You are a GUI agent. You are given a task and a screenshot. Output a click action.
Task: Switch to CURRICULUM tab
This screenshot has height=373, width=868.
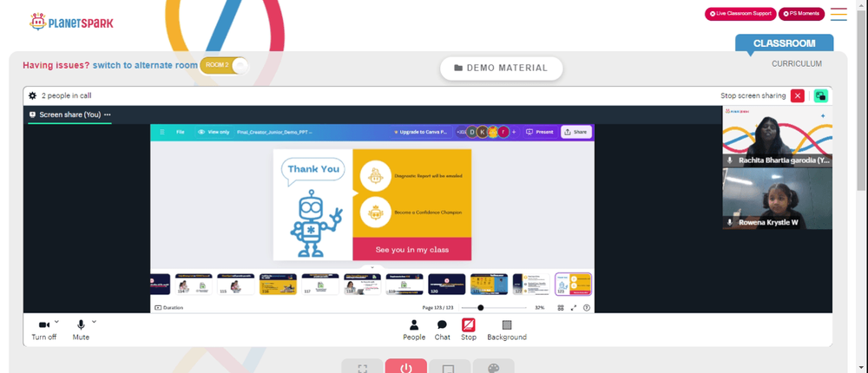(797, 63)
